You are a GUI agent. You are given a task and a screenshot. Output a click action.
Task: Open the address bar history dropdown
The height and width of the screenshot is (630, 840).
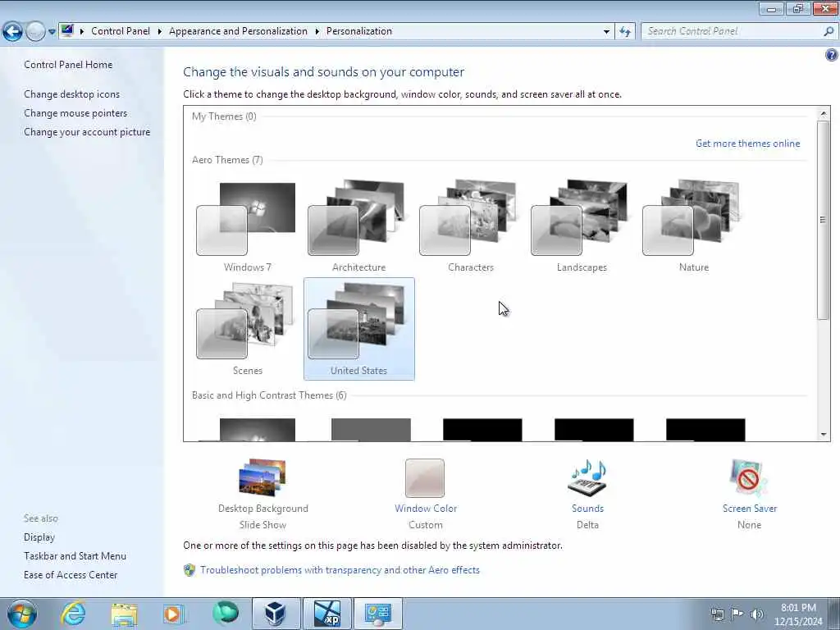click(x=606, y=32)
